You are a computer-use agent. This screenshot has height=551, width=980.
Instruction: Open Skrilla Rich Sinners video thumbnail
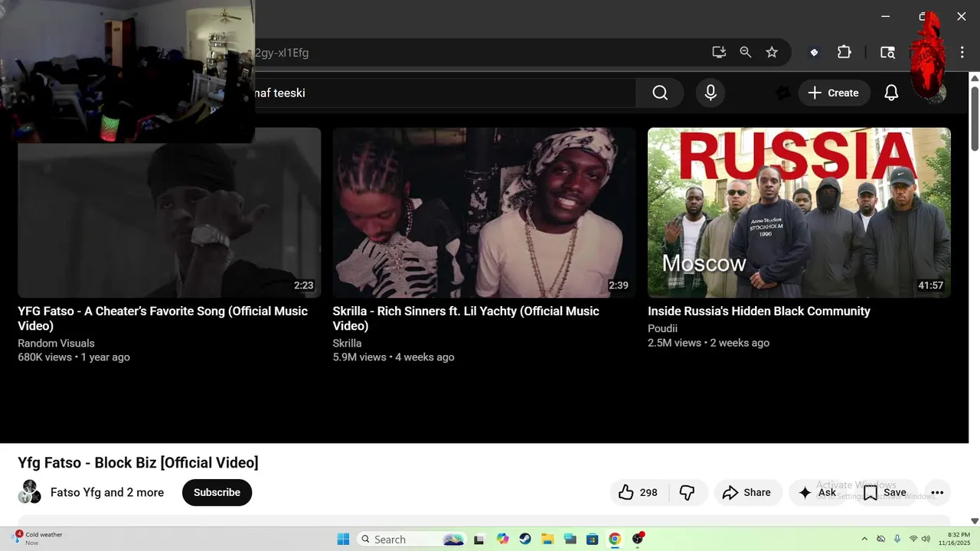point(484,213)
